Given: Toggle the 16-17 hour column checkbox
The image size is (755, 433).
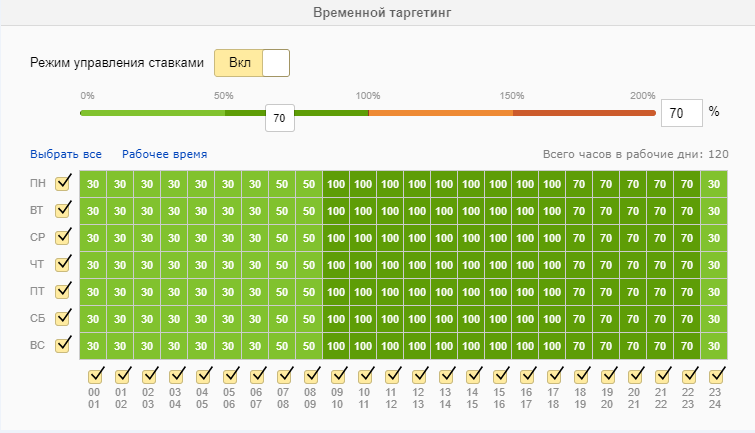Looking at the screenshot, I should (527, 375).
